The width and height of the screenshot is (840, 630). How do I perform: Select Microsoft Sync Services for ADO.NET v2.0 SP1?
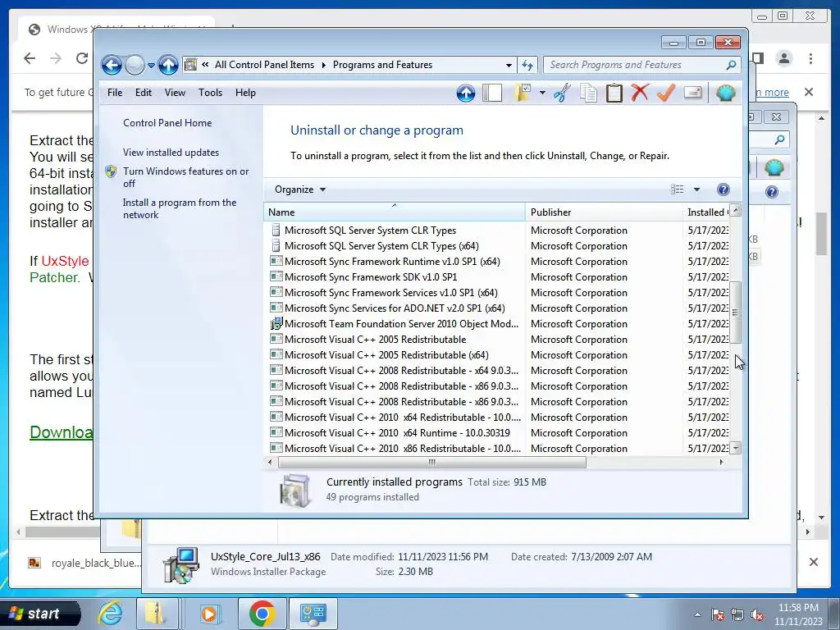pos(395,308)
